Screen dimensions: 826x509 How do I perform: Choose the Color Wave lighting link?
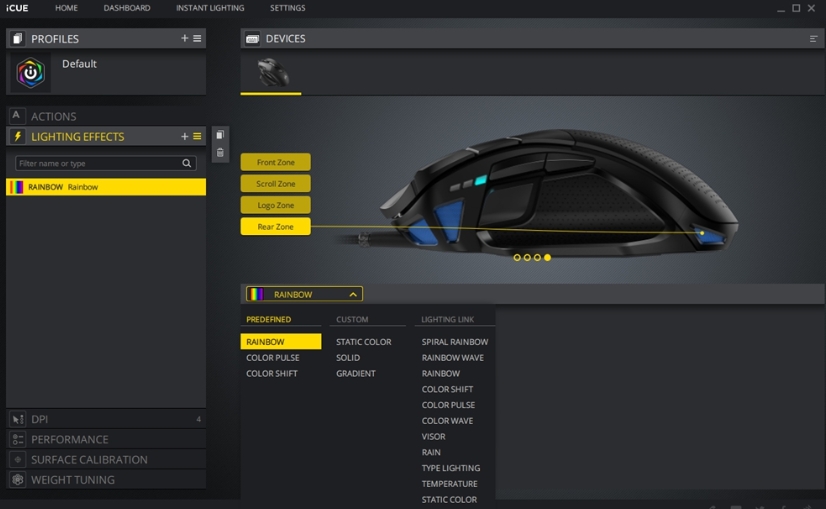tap(447, 420)
